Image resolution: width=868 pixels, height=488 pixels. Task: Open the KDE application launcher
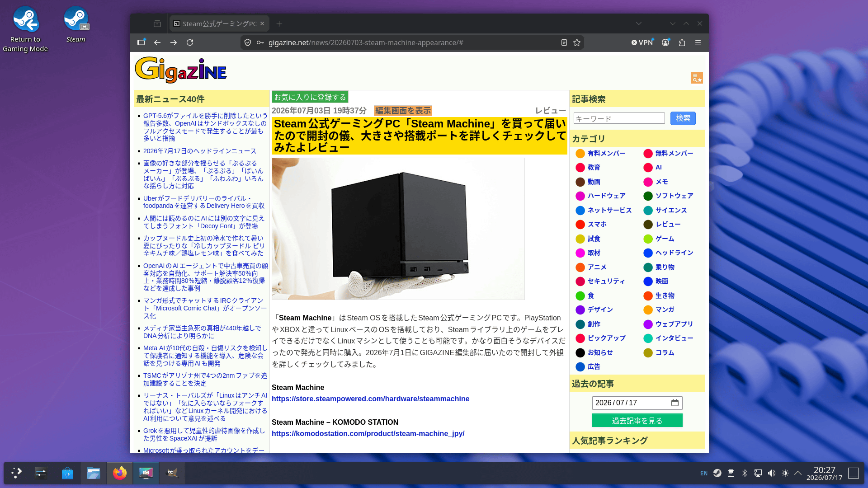[17, 473]
